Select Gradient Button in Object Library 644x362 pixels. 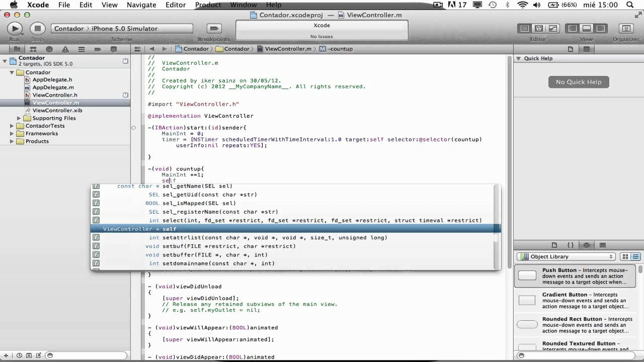pos(576,301)
